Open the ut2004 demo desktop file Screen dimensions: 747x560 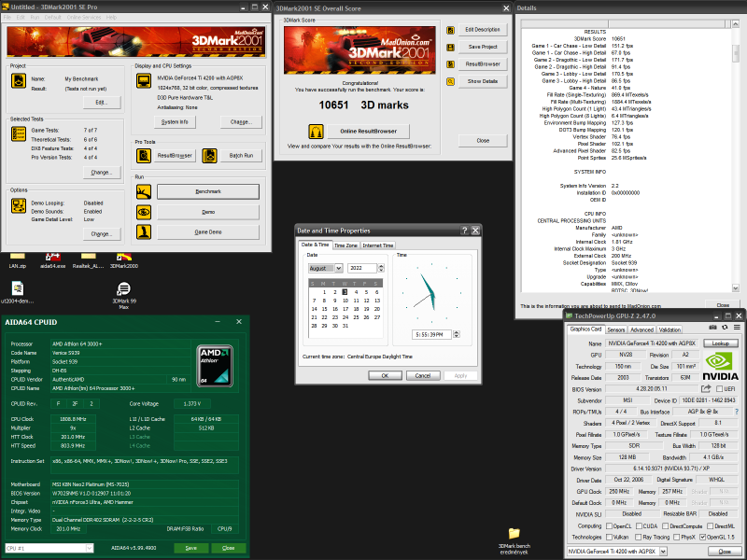[17, 292]
